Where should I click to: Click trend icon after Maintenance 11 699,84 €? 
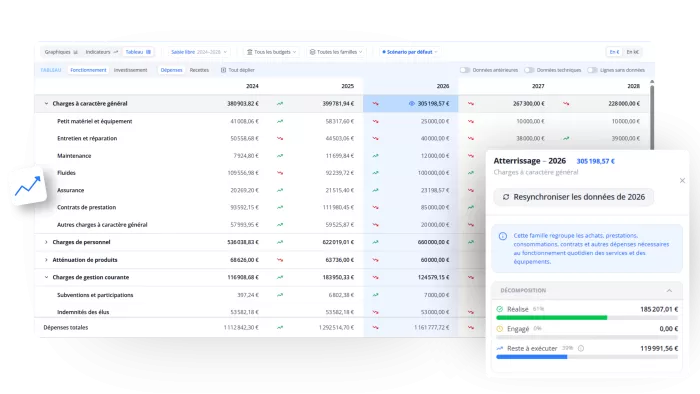[375, 156]
